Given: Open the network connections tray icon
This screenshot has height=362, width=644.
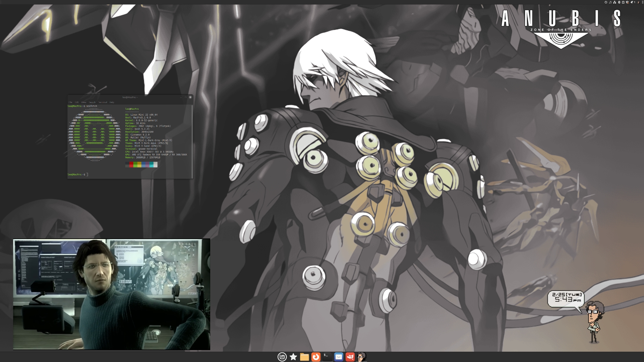Looking at the screenshot, I should [615, 2].
